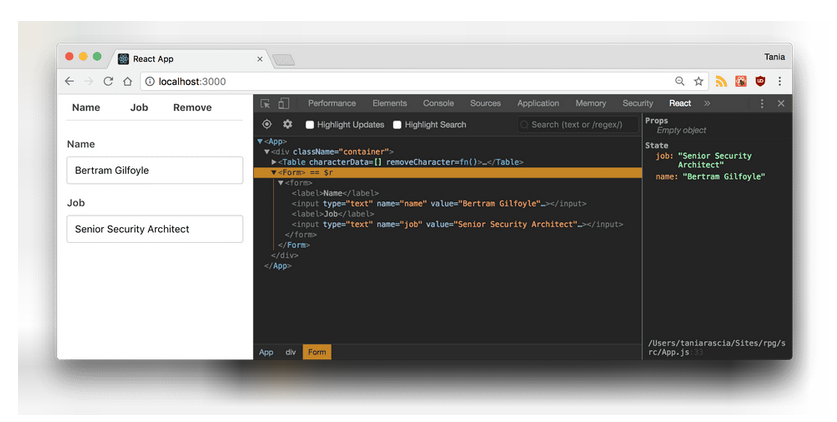Click the red extension icon next to RSS

pyautogui.click(x=741, y=81)
